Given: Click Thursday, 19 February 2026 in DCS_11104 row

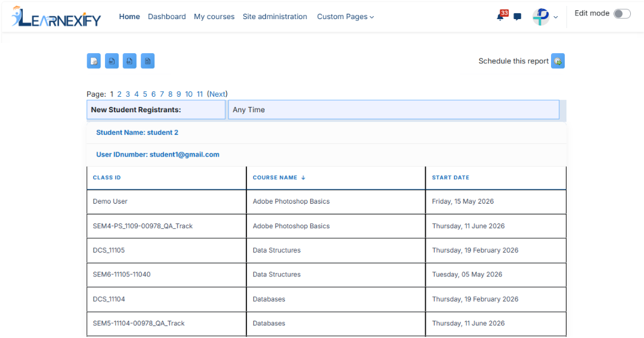Looking at the screenshot, I should click(x=475, y=299).
